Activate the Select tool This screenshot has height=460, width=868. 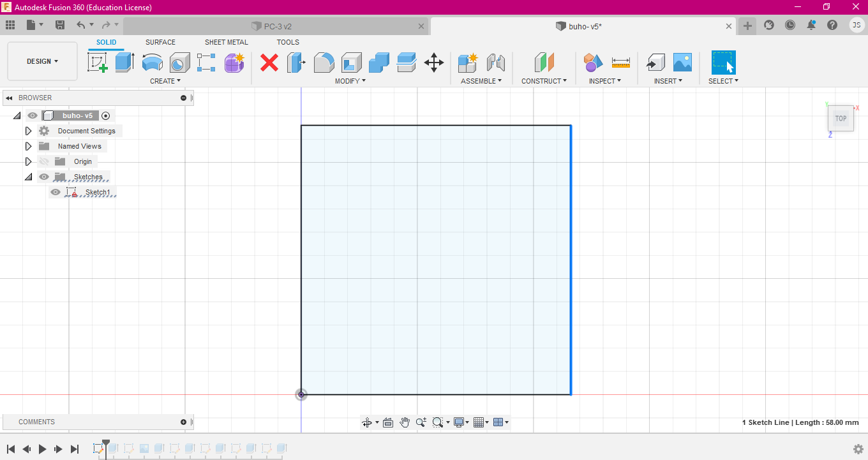[724, 63]
